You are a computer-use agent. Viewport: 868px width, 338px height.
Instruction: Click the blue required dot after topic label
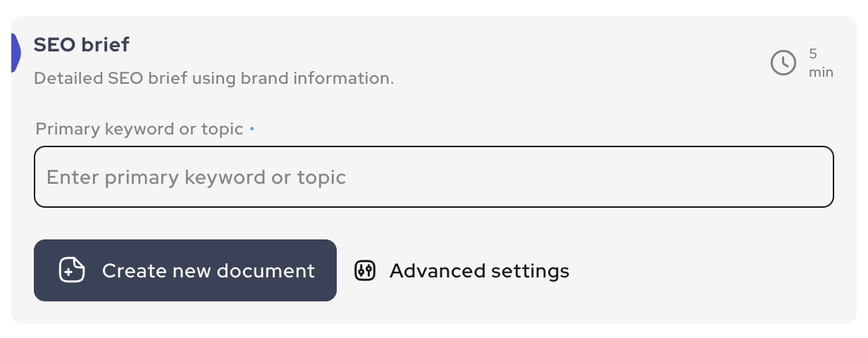[x=252, y=130]
